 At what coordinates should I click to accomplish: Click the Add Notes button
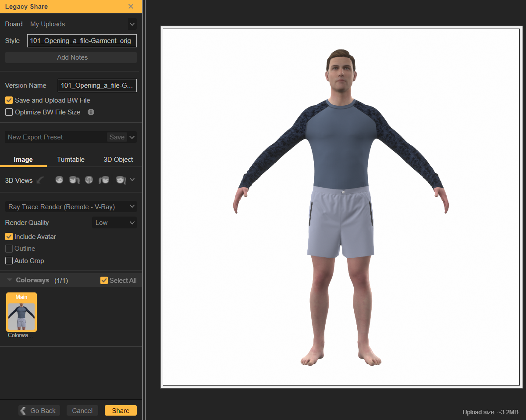[71, 57]
